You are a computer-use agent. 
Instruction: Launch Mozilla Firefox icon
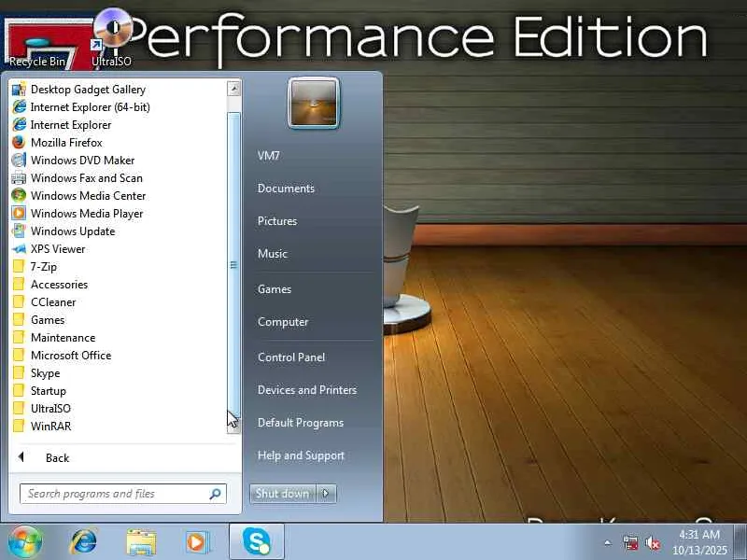tap(19, 143)
